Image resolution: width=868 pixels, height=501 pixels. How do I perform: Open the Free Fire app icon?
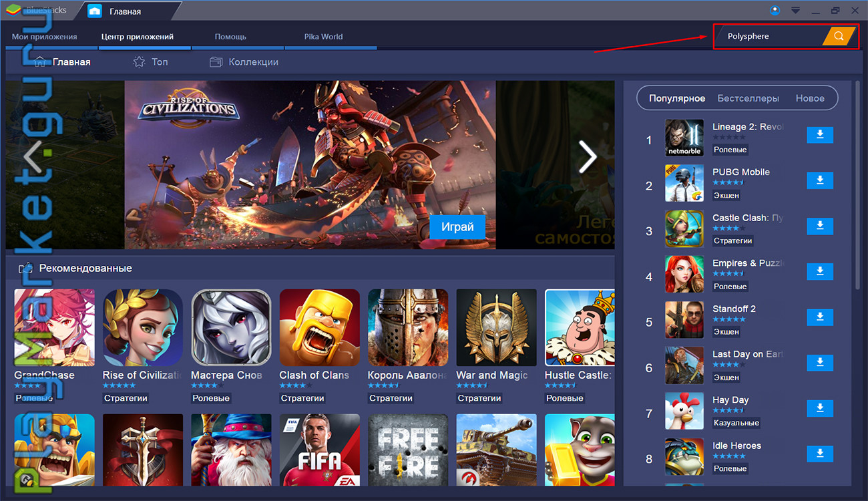pos(408,450)
